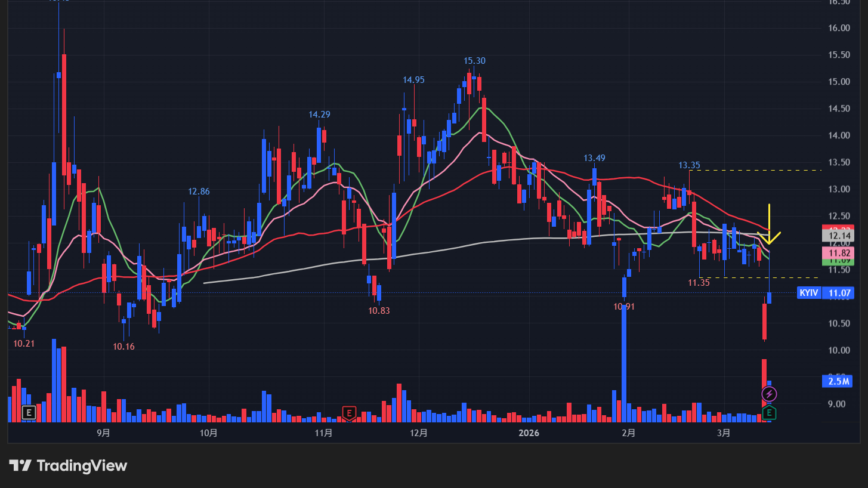This screenshot has height=488, width=868.
Task: Click the E earnings flag below the August candles
Action: [27, 412]
